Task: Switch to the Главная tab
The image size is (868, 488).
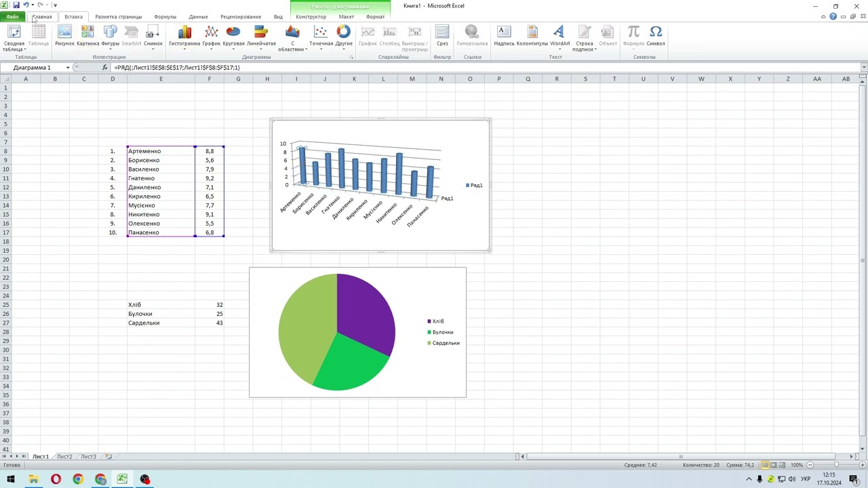Action: pyautogui.click(x=42, y=16)
